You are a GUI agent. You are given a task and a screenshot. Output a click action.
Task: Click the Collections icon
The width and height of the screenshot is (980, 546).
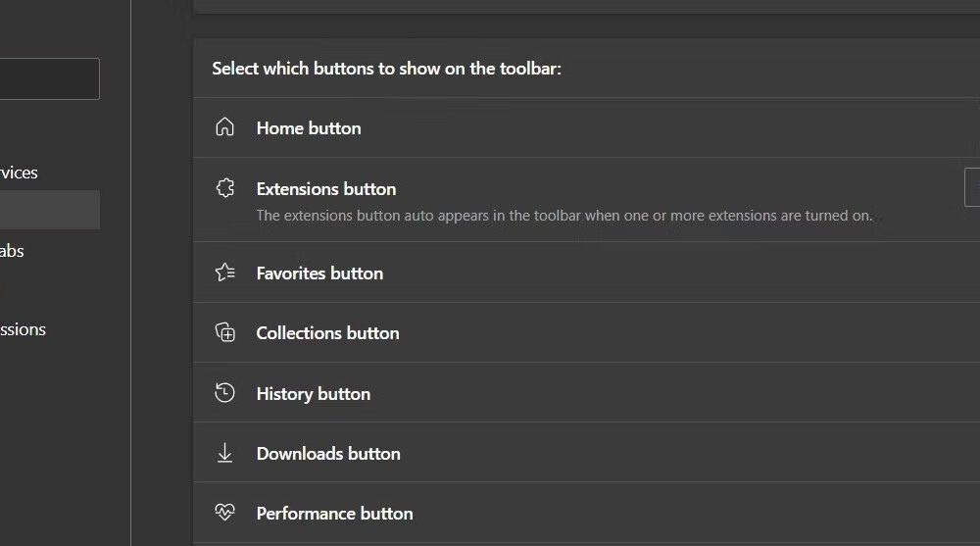[x=225, y=332]
